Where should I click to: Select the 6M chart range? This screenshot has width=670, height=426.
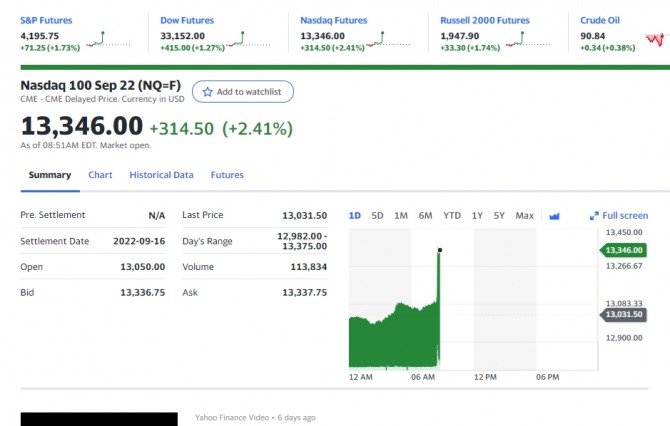[425, 215]
